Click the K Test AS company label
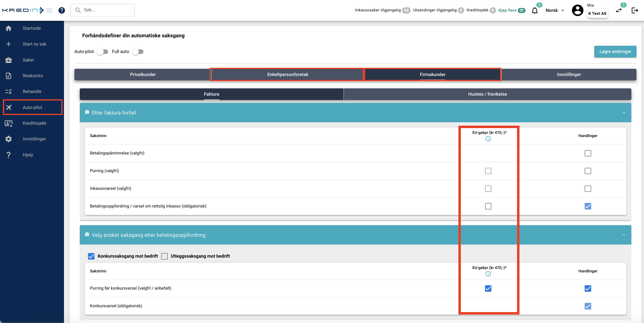This screenshot has width=644, height=323. [597, 14]
